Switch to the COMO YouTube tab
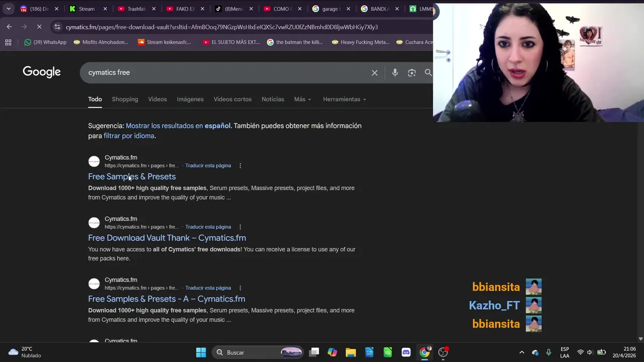644x362 pixels. 282,9
